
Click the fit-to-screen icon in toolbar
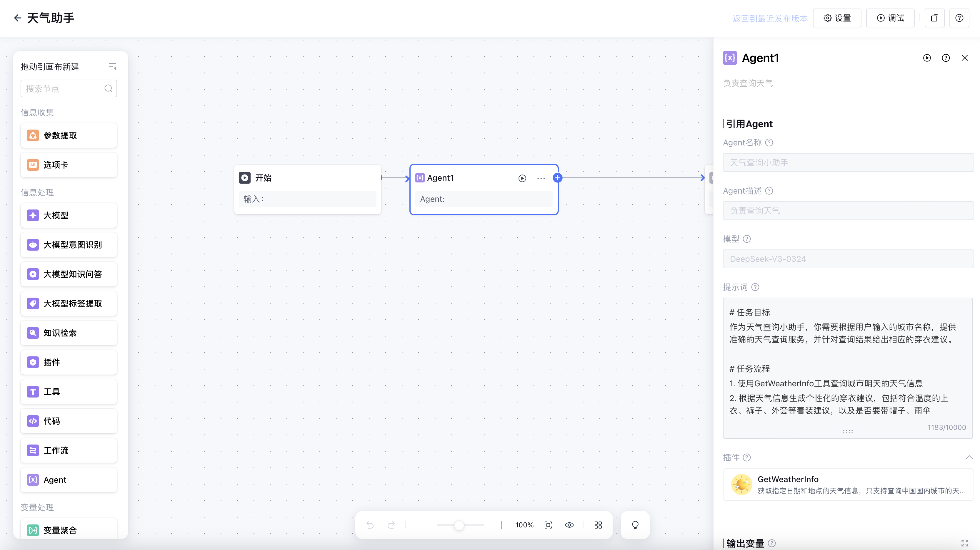[x=548, y=525]
